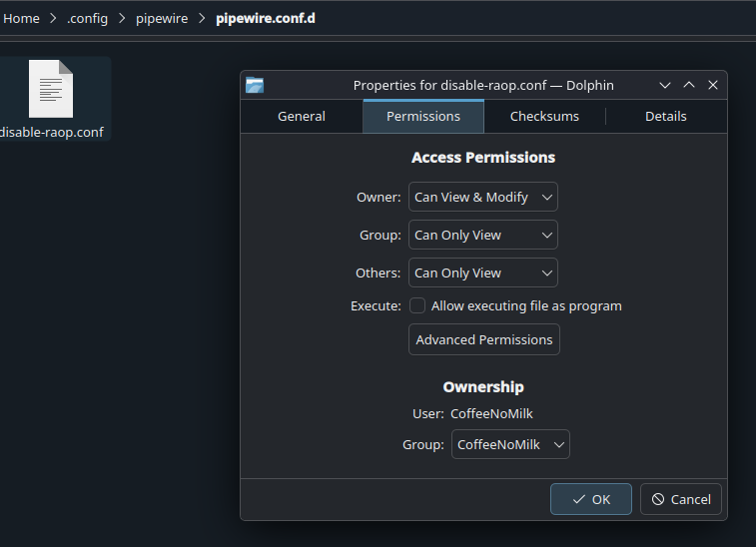756x547 pixels.
Task: Click the keep-below chevron in dialog title bar
Action: point(665,86)
